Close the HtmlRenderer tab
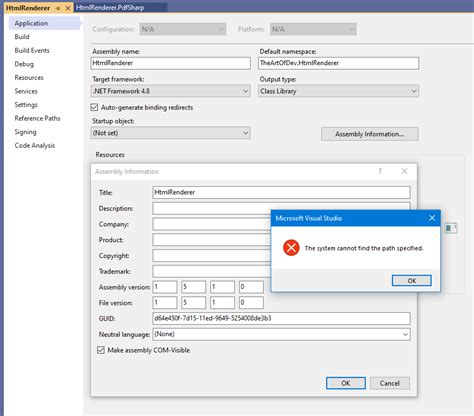This screenshot has height=416, width=474. coord(68,8)
